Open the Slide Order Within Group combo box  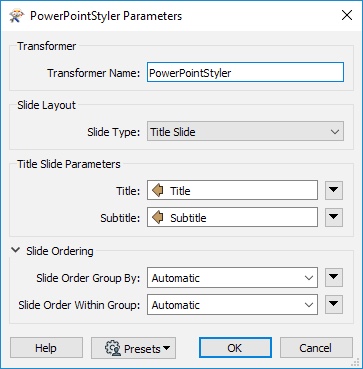pyautogui.click(x=232, y=304)
